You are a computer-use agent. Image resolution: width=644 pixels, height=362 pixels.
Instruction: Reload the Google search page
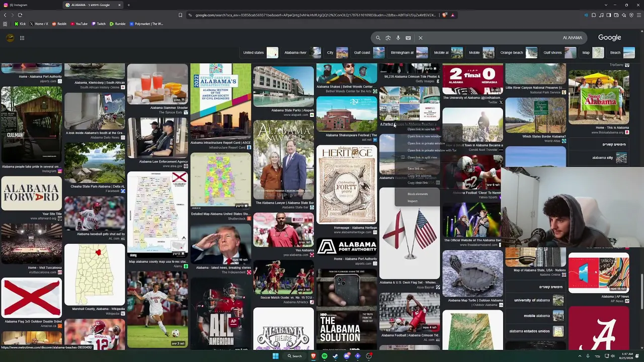(x=20, y=15)
